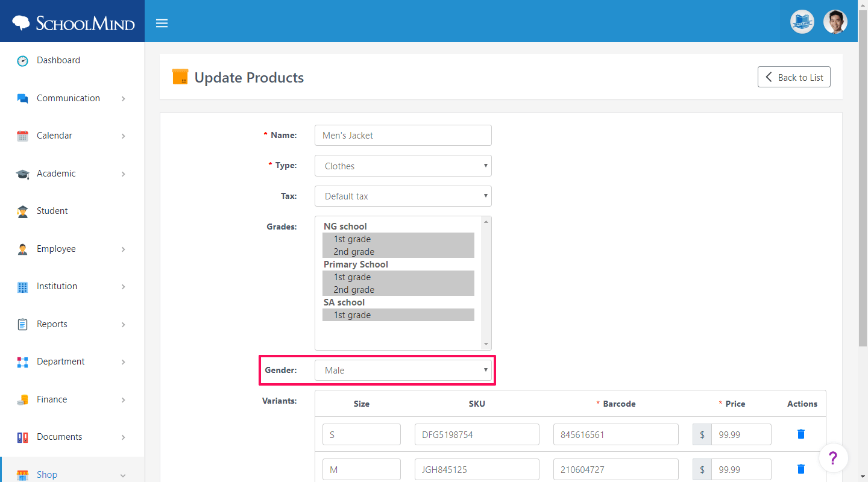
Task: Delete the size S variant row
Action: pyautogui.click(x=801, y=434)
